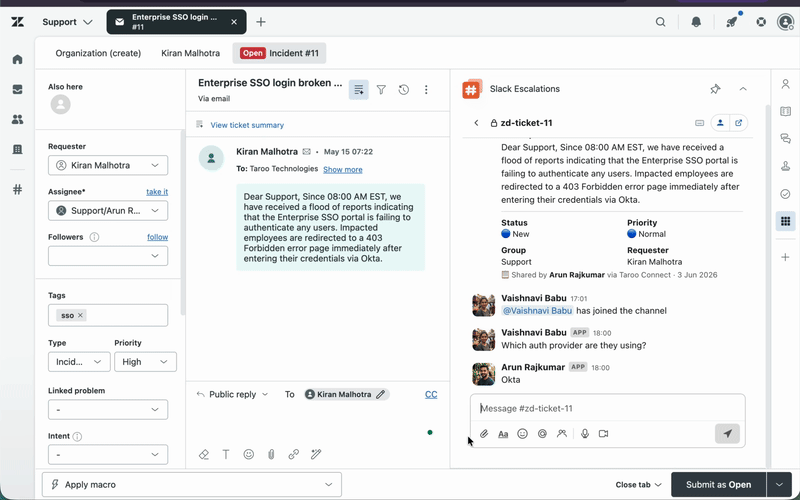Image resolution: width=800 pixels, height=500 pixels.
Task: Open channel members person icon
Action: [x=720, y=123]
